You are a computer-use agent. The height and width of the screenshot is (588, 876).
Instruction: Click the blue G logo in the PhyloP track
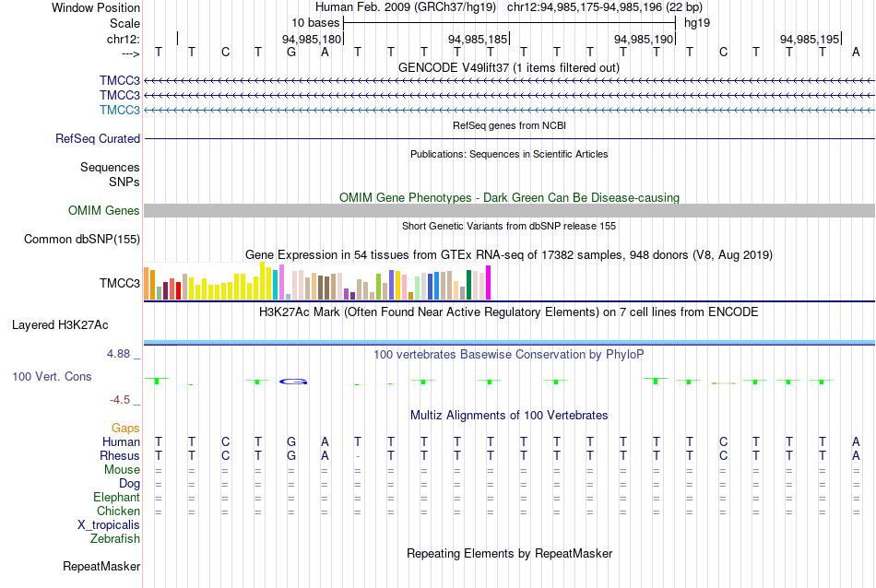click(293, 382)
